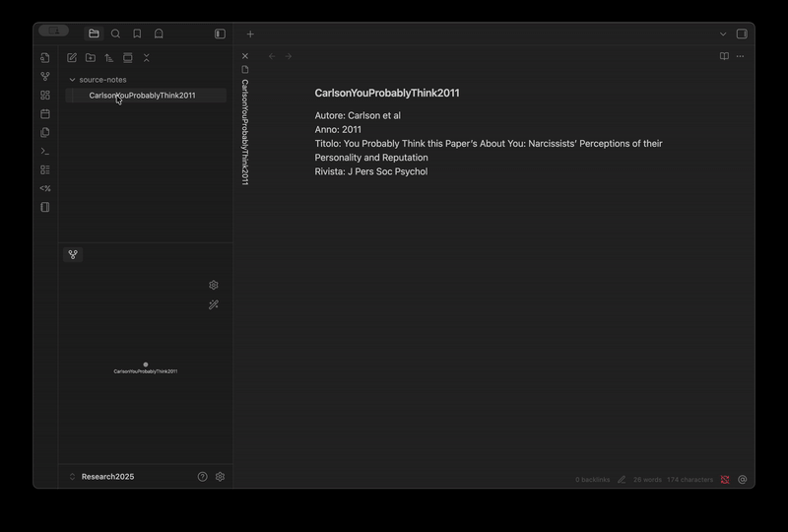Switch to the Search tab

point(115,33)
